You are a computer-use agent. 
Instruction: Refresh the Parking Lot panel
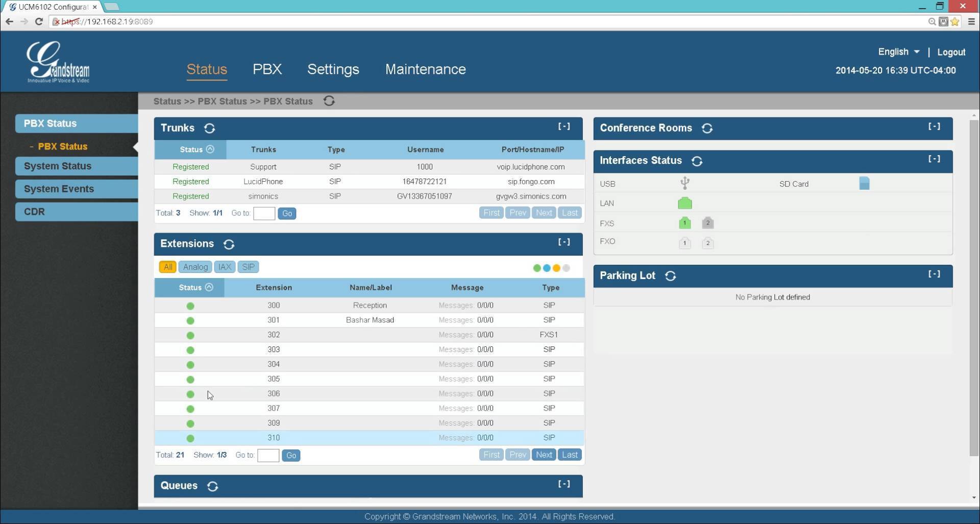coord(670,276)
